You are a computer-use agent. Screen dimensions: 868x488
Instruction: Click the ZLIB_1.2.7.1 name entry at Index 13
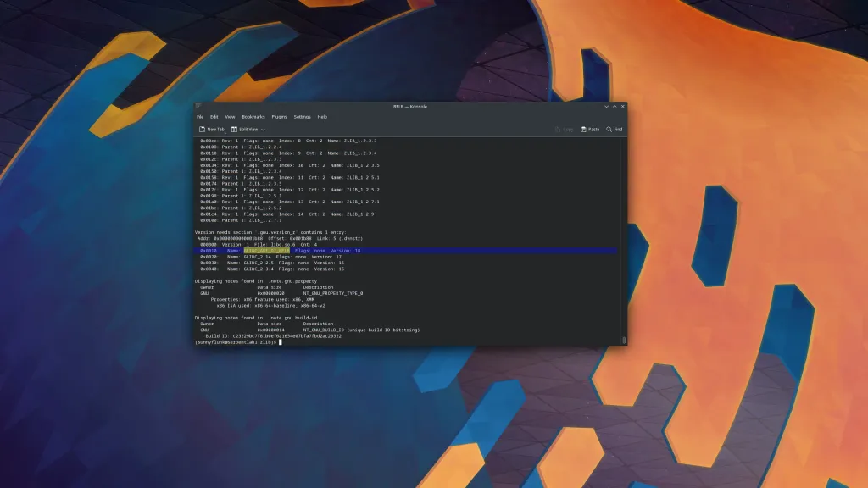[363, 202]
